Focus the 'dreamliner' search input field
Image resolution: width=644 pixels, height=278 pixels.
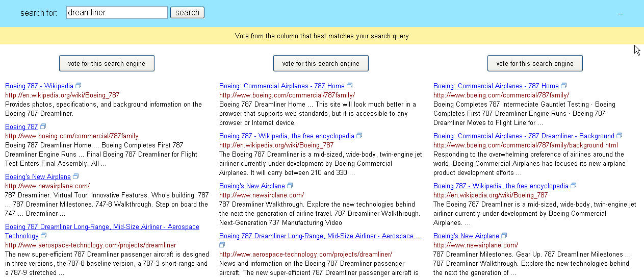click(x=117, y=13)
